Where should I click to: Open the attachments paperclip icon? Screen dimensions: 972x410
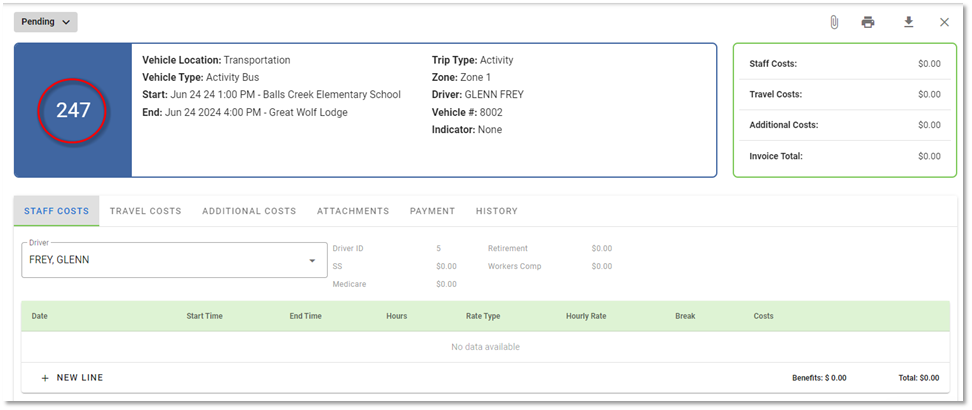tap(834, 22)
